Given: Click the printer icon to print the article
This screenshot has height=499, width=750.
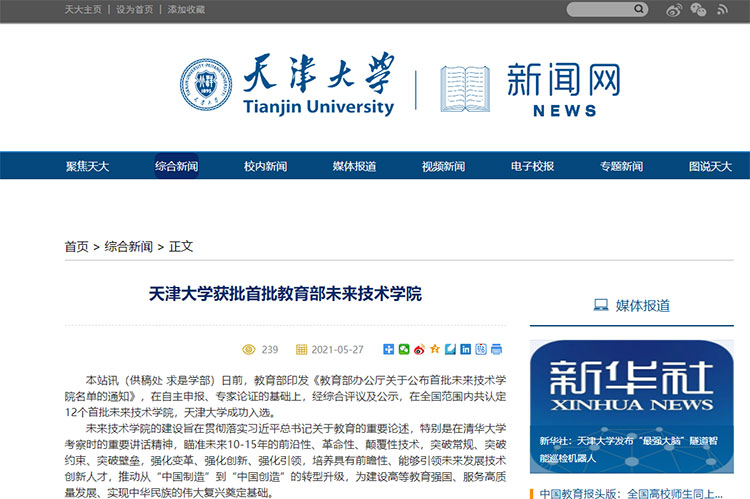Looking at the screenshot, I should (496, 349).
